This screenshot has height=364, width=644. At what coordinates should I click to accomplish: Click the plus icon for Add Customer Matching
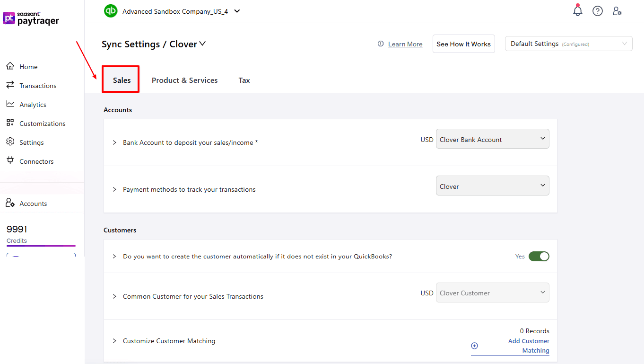click(x=475, y=346)
